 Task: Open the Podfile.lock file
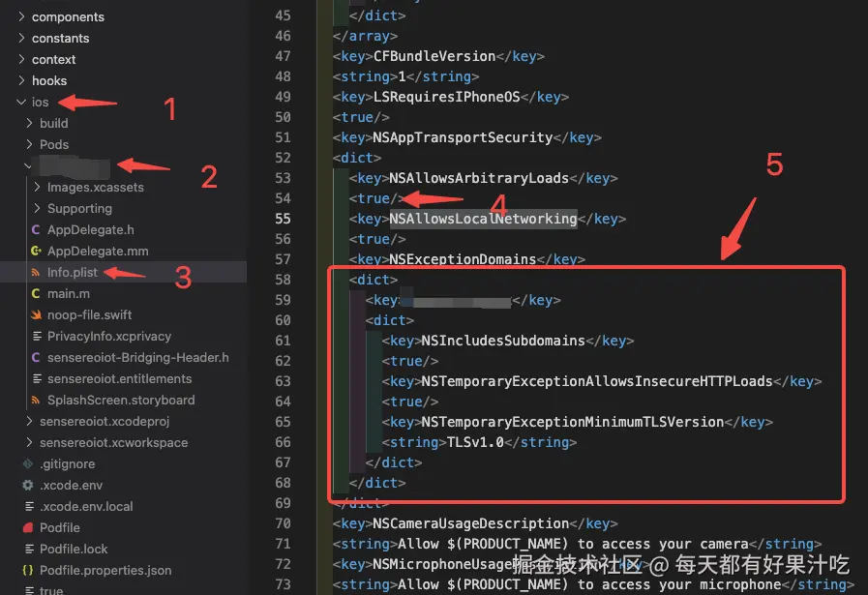74,550
